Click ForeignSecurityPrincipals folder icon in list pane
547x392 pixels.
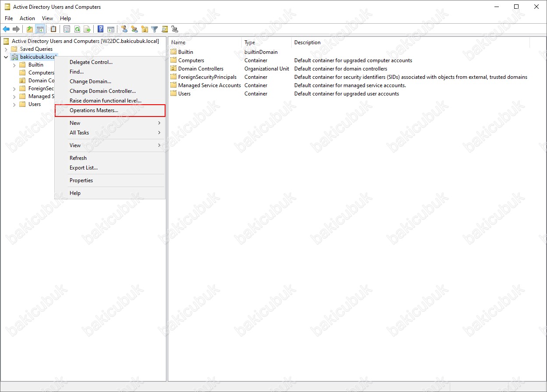pyautogui.click(x=173, y=77)
